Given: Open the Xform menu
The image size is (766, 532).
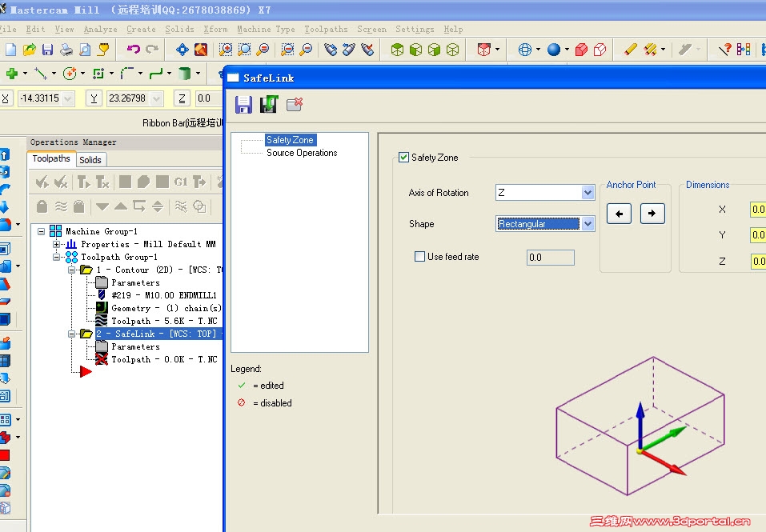Looking at the screenshot, I should click(215, 30).
